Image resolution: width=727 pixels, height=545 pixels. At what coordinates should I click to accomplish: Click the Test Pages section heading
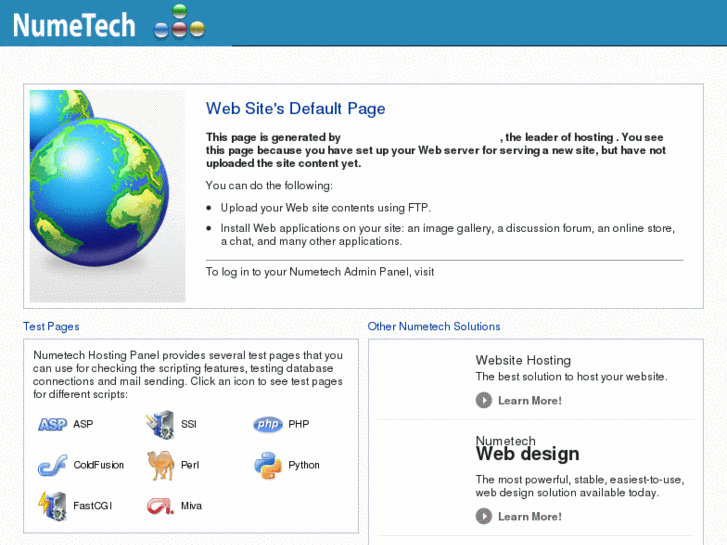[x=51, y=327]
